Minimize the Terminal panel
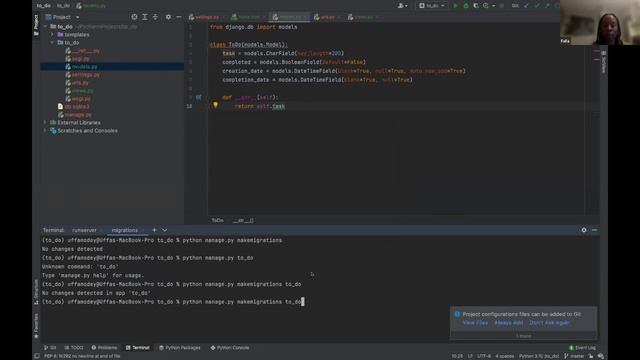The image size is (640, 360). [x=594, y=230]
